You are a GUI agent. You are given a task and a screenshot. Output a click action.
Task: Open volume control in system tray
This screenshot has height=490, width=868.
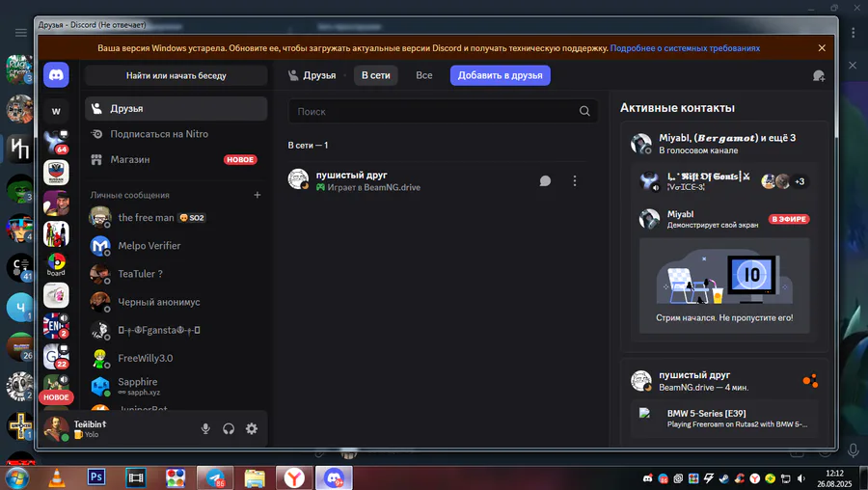point(801,478)
